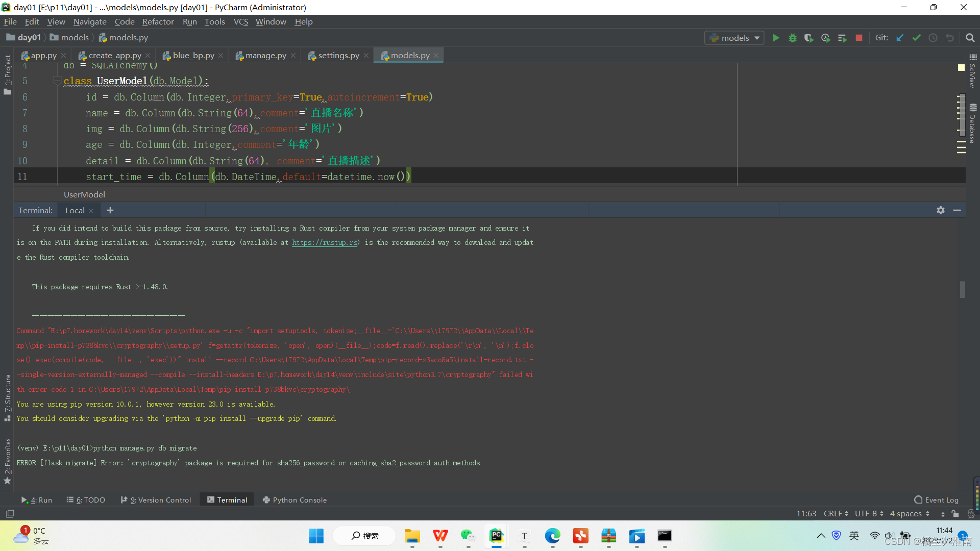Image resolution: width=980 pixels, height=551 pixels.
Task: Commit changes with the green checkmark
Action: pyautogui.click(x=917, y=37)
